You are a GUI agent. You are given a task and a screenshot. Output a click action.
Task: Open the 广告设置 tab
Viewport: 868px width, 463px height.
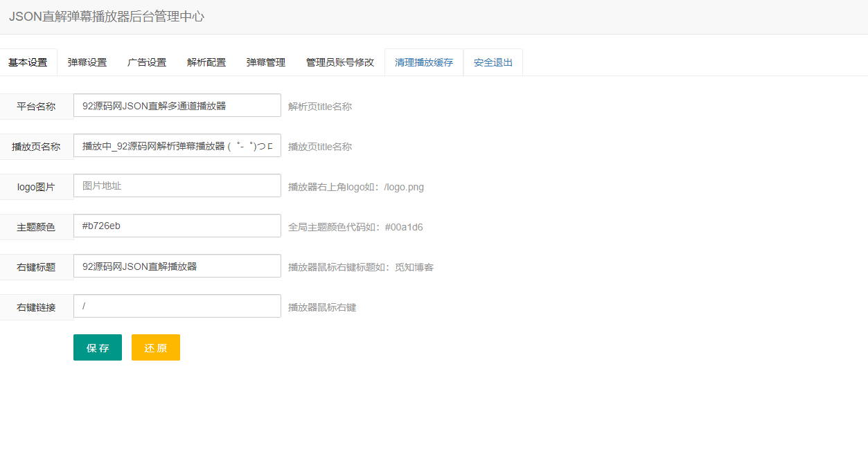tap(147, 62)
